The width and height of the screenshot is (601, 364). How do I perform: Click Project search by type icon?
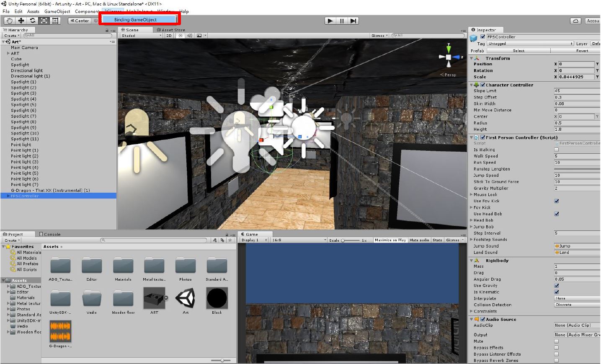(x=215, y=240)
